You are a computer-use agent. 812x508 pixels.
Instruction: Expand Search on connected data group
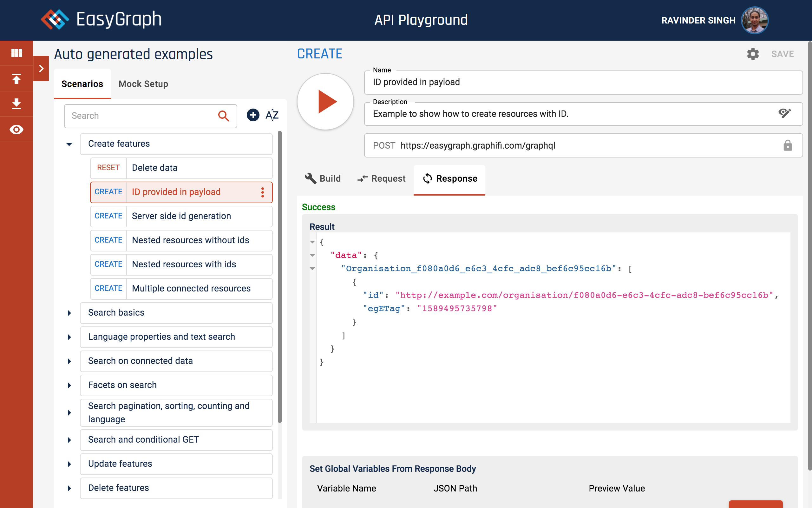pos(69,361)
